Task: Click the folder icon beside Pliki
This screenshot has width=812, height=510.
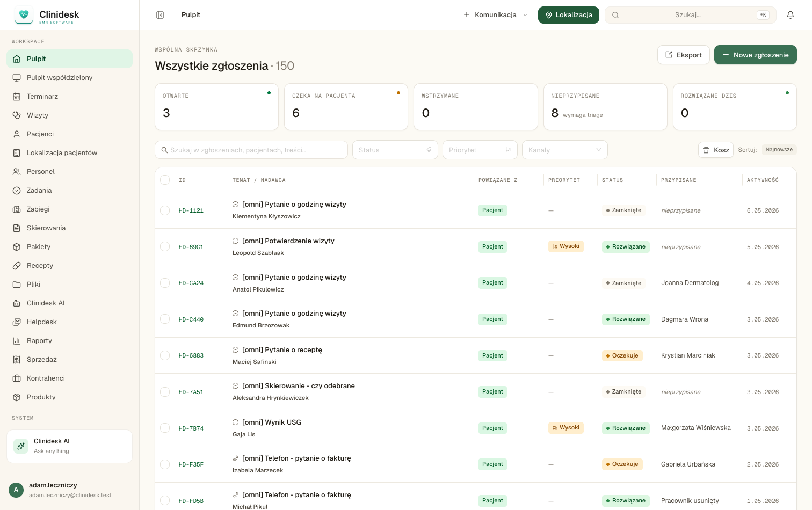Action: point(17,285)
